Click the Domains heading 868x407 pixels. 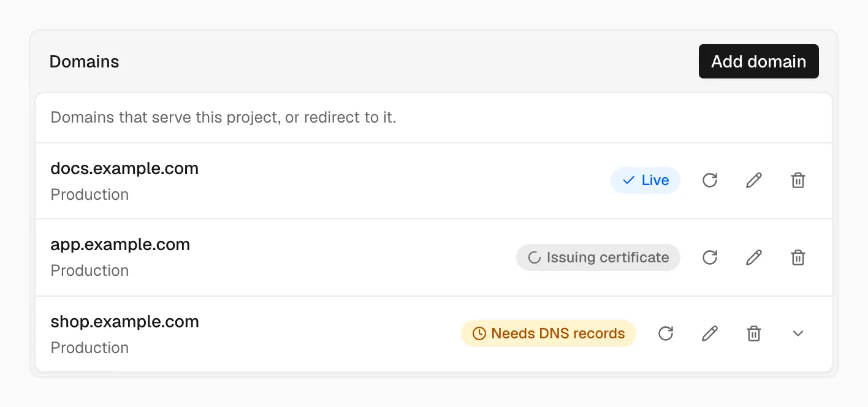coord(85,62)
